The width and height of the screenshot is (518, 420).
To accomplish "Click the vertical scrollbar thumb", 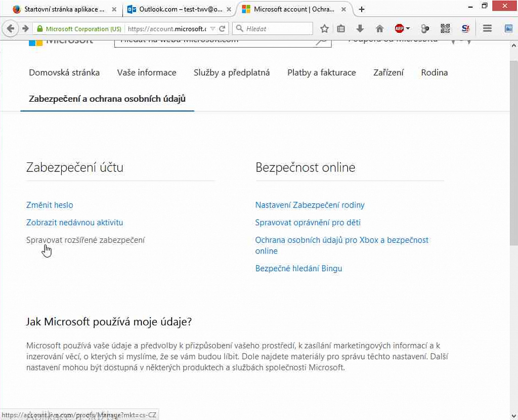I will [x=514, y=153].
